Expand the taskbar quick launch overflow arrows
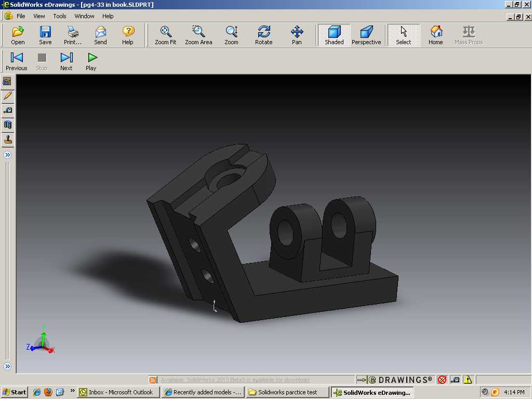532x399 pixels. point(72,391)
